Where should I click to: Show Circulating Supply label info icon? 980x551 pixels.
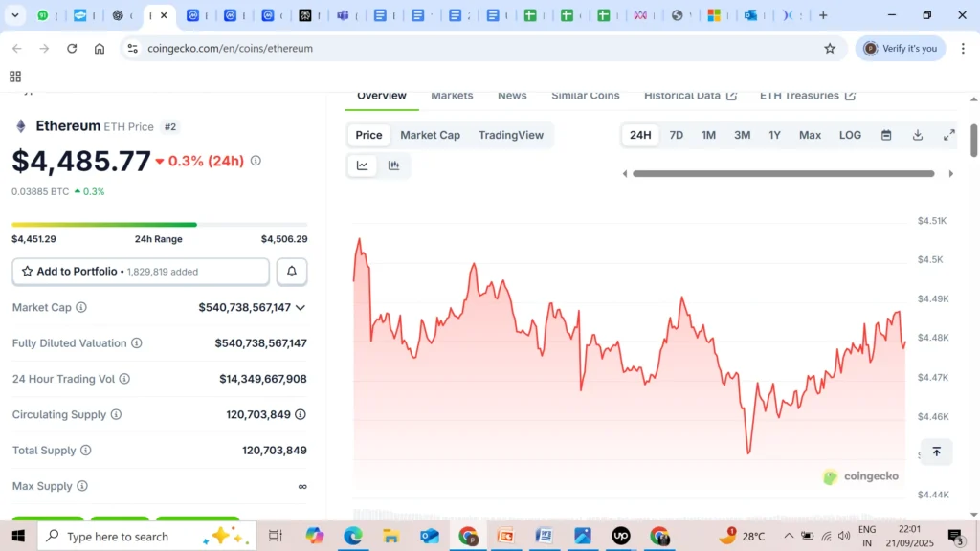tap(116, 414)
